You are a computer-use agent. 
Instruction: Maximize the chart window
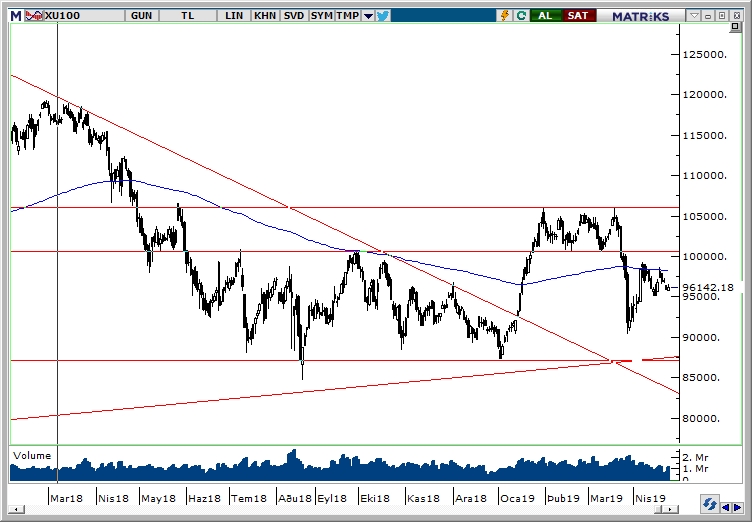(x=722, y=16)
